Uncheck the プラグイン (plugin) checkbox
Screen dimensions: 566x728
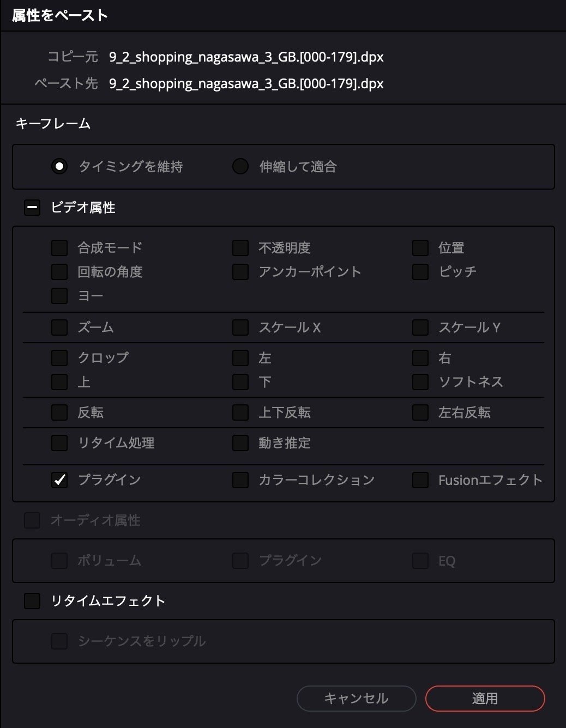(59, 480)
